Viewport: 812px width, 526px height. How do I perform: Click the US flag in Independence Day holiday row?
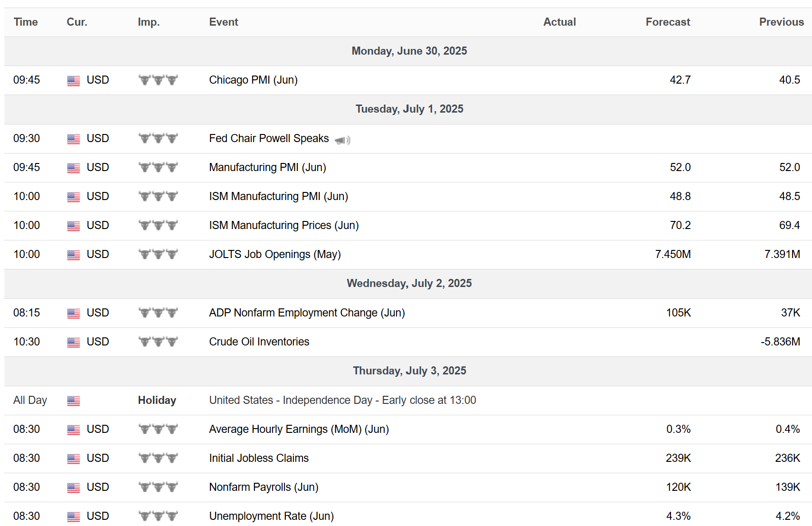tap(74, 401)
